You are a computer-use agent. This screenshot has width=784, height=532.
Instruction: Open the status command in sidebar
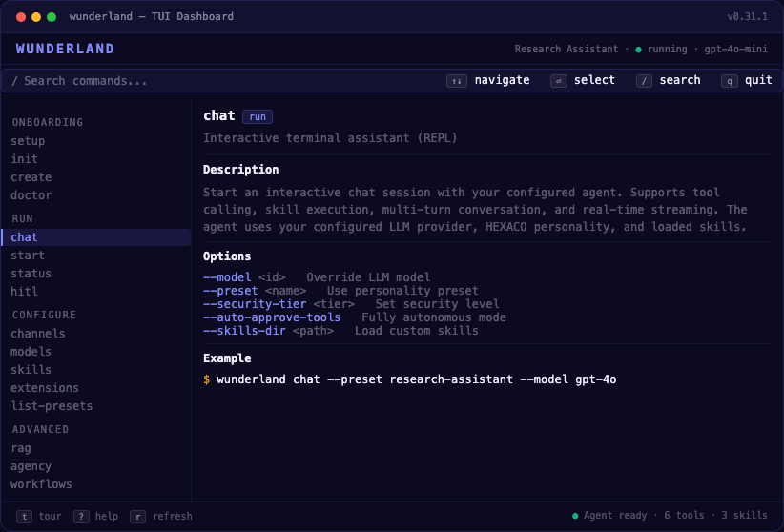tap(31, 274)
